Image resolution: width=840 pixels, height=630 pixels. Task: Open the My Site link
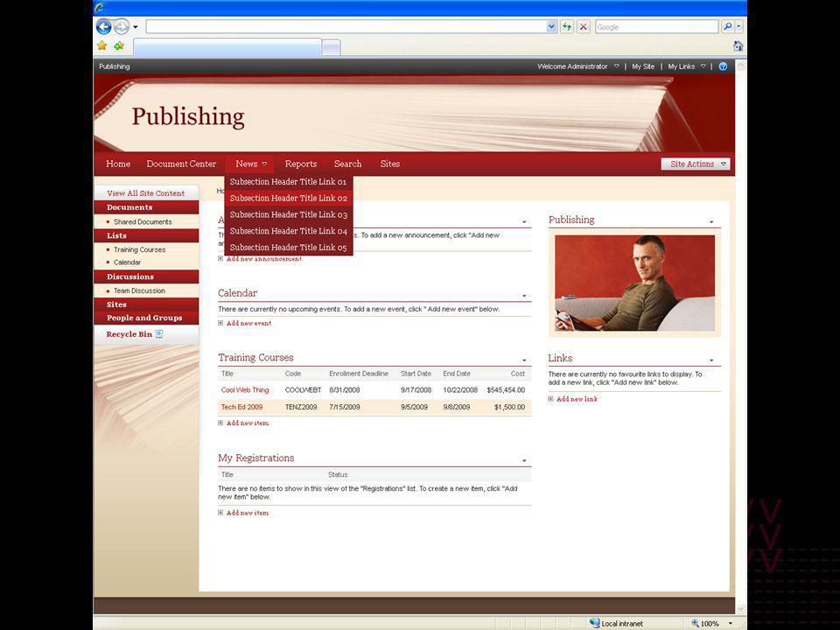point(643,66)
